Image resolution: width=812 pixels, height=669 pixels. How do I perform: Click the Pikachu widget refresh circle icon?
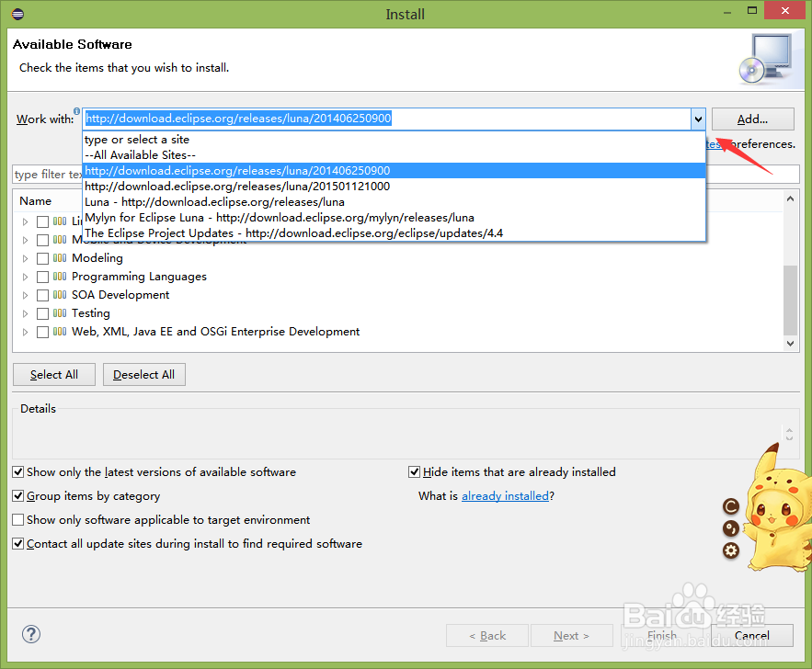[x=731, y=506]
